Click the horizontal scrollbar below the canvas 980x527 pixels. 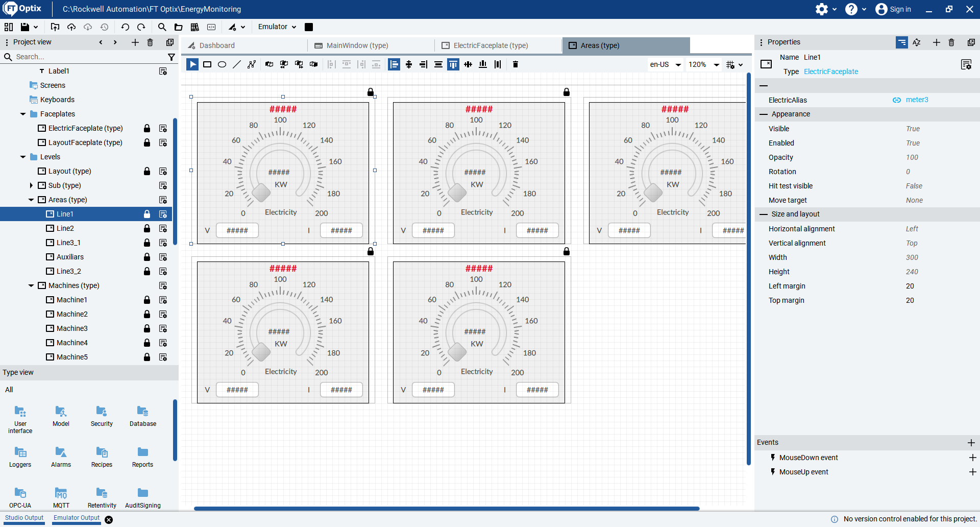point(446,509)
